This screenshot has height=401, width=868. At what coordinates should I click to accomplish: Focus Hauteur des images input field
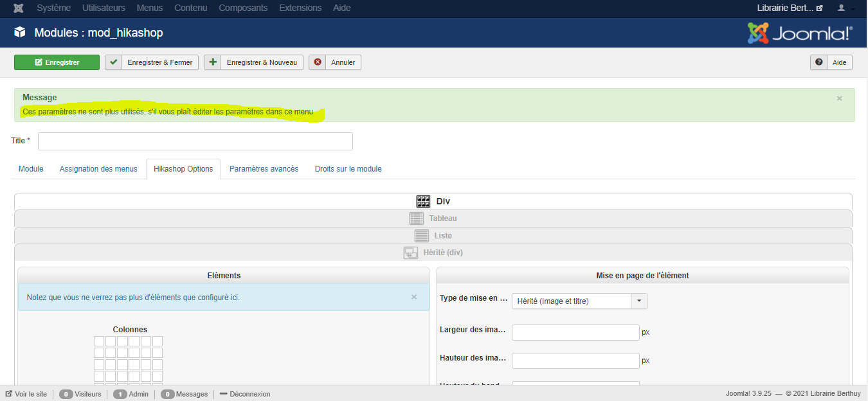[575, 361]
